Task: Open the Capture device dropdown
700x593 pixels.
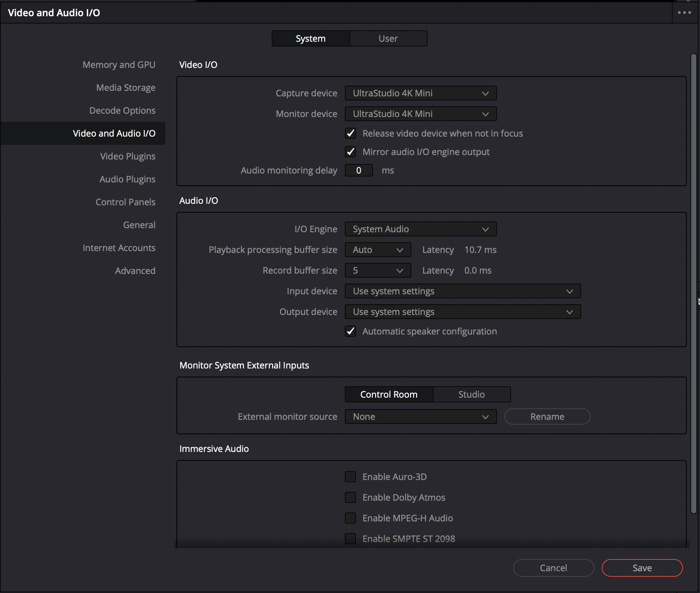Action: pyautogui.click(x=421, y=93)
